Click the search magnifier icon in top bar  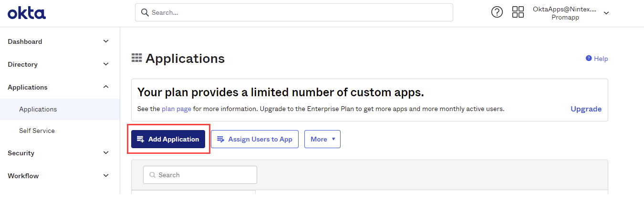pyautogui.click(x=145, y=12)
